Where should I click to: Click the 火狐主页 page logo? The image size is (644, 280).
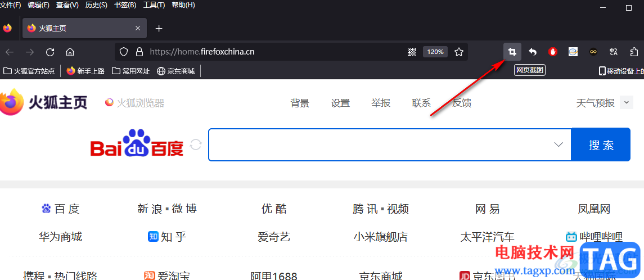coord(43,102)
